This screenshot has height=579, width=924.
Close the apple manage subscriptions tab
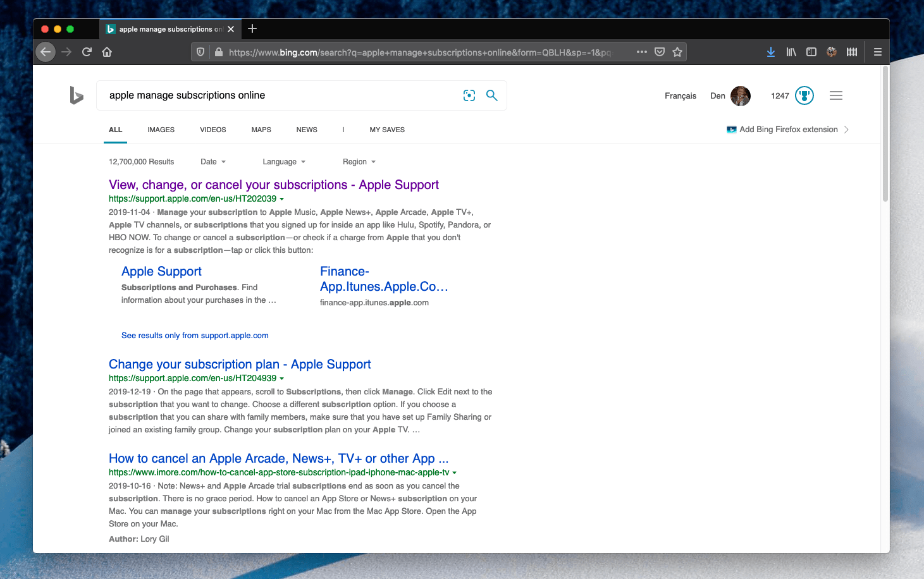[x=231, y=29]
